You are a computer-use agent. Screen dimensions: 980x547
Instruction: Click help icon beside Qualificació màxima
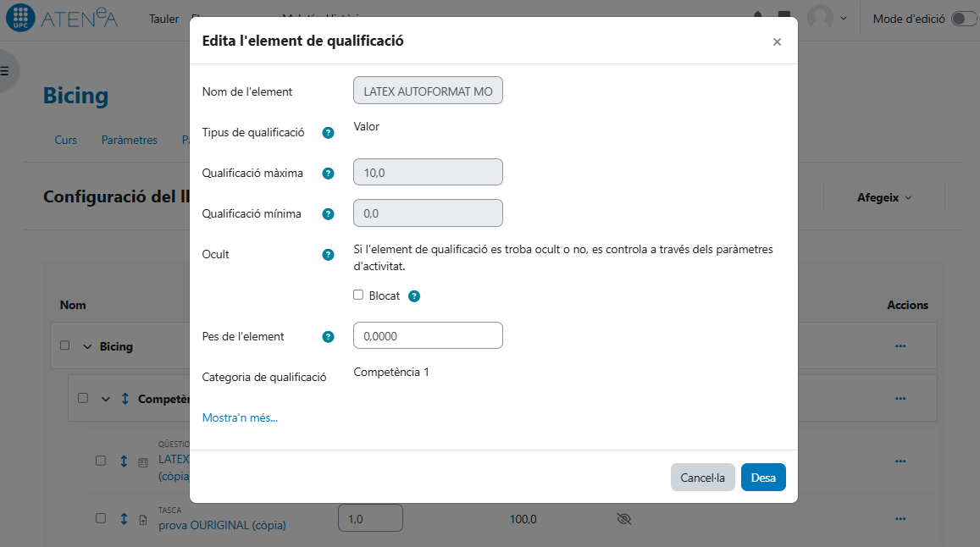[329, 174]
